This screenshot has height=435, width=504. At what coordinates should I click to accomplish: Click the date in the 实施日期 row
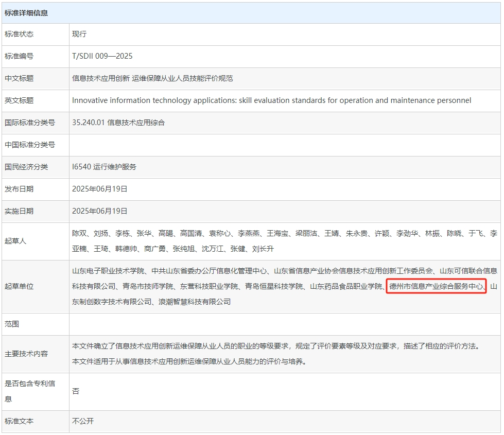100,211
